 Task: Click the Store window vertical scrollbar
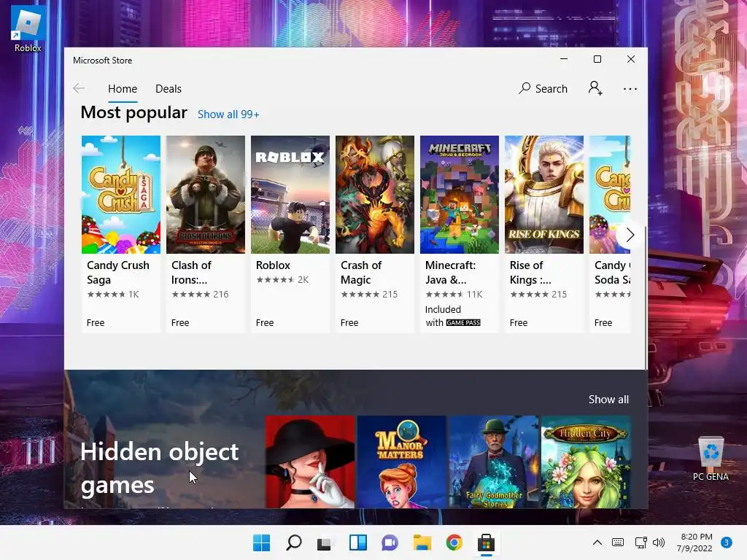coord(646,297)
